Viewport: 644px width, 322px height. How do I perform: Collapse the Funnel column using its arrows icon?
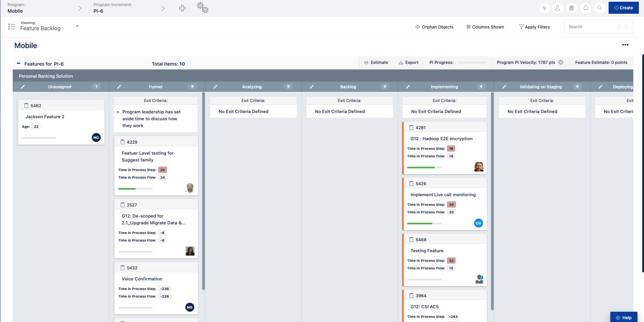pos(119,87)
